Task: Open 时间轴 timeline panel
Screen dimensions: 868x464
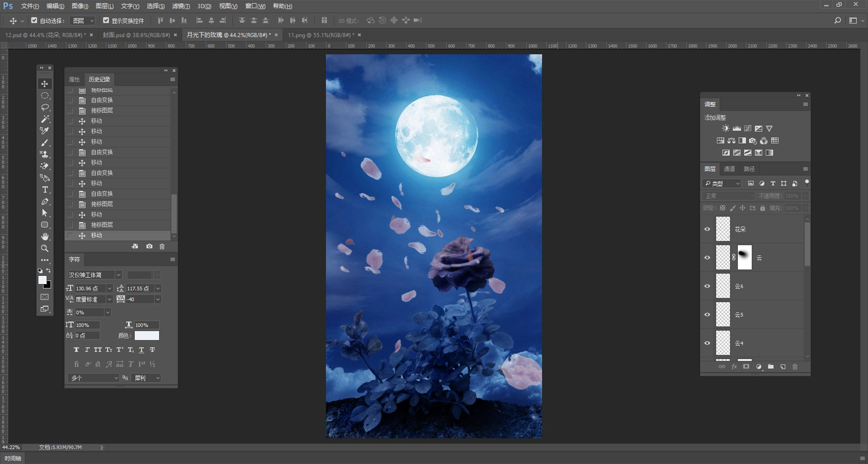Action: 13,458
